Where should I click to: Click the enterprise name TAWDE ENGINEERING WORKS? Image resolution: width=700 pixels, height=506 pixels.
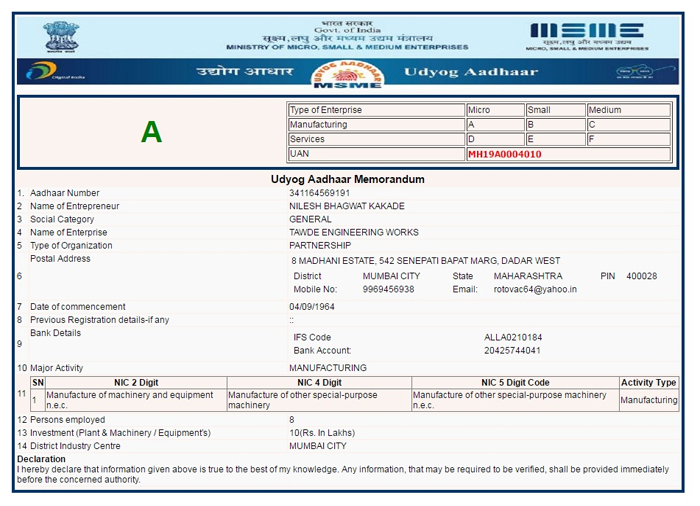[x=354, y=232]
